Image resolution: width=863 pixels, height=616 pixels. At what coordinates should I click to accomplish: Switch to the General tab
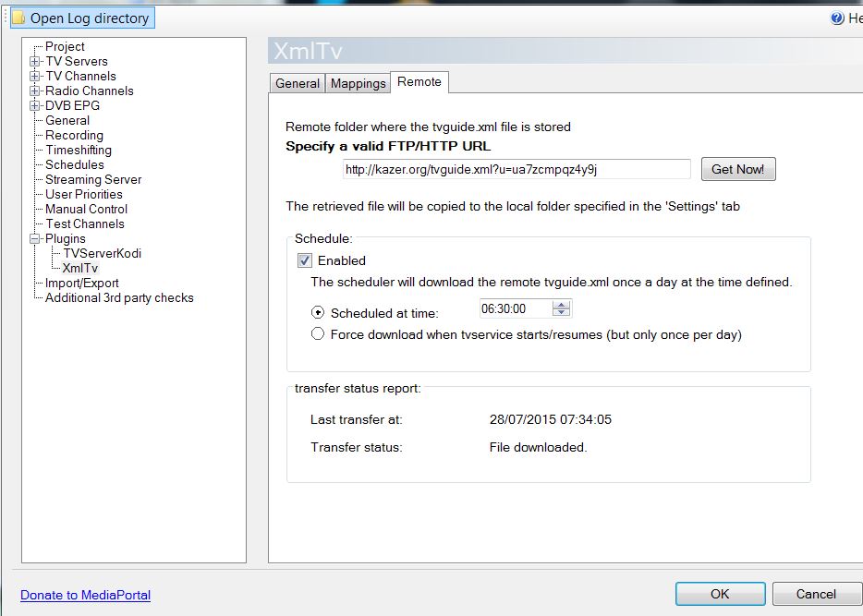pos(297,83)
